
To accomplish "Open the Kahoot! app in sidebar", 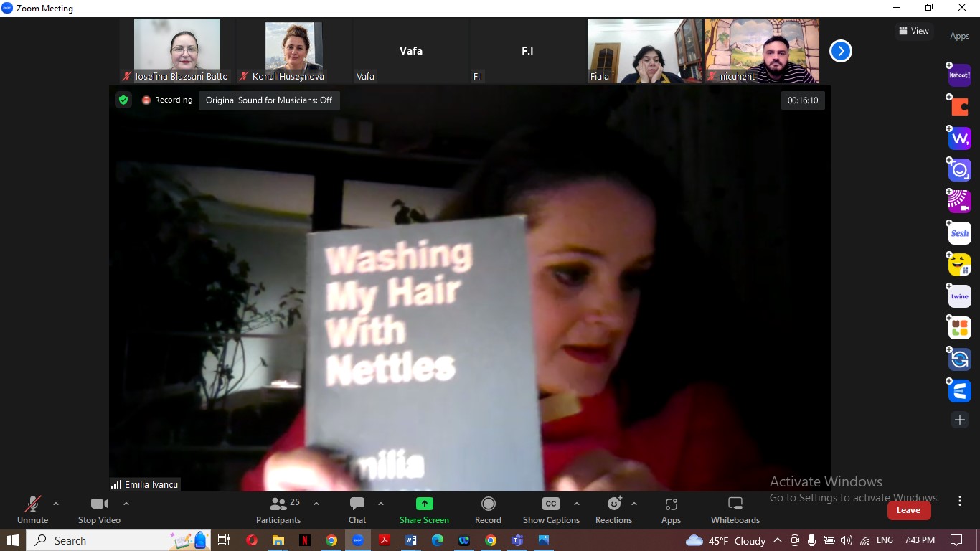I will [x=960, y=75].
